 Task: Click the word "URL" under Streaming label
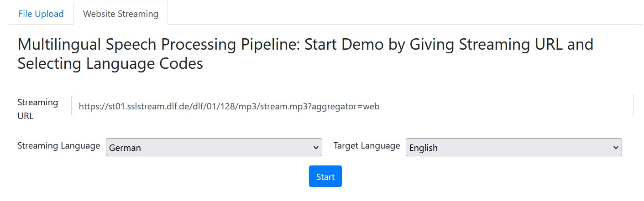[26, 116]
